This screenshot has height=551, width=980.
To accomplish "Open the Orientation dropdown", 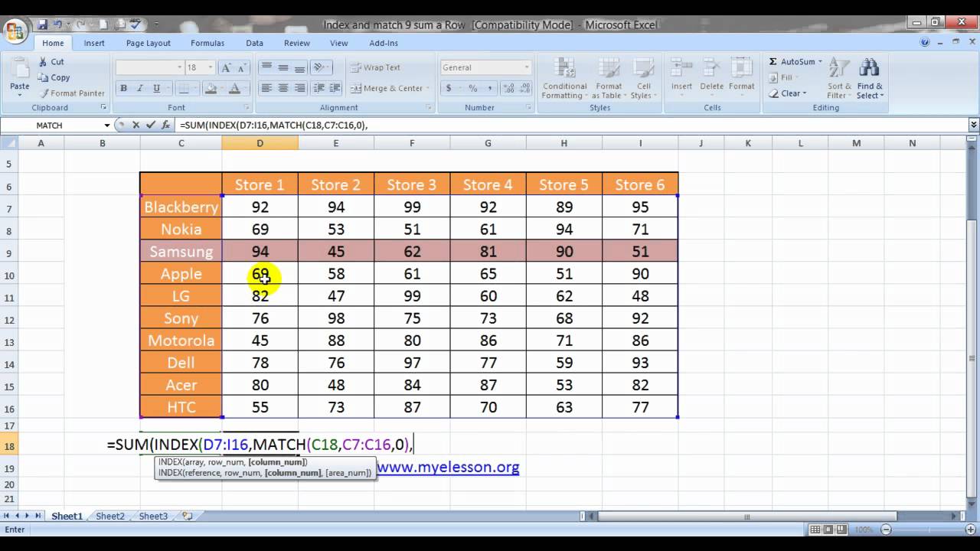I will click(322, 67).
